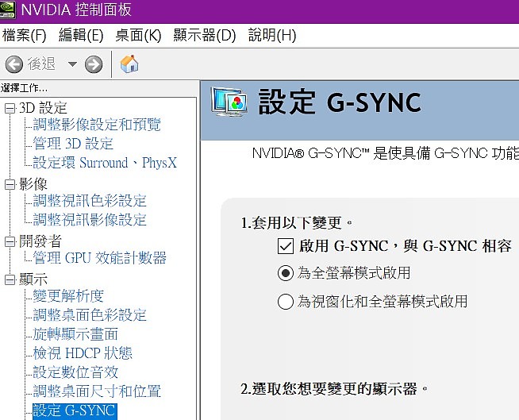Collapse the 影像 tree node
The width and height of the screenshot is (519, 420).
[x=10, y=184]
